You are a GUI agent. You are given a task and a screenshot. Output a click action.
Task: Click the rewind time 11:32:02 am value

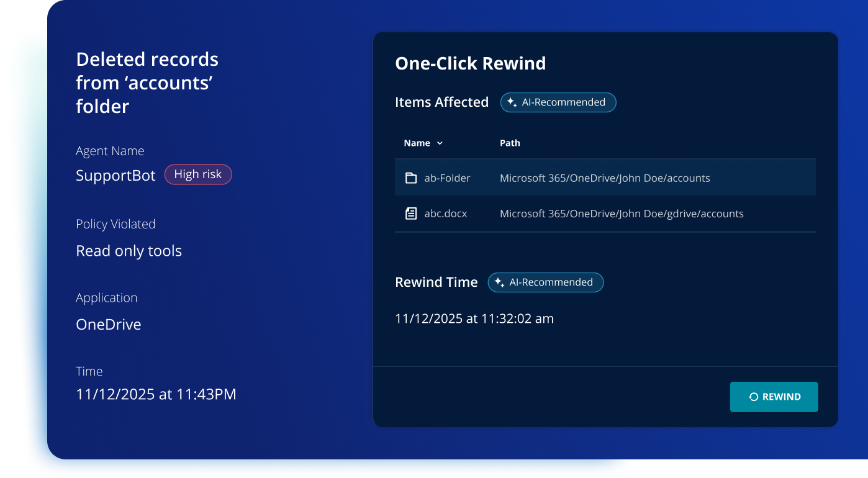(474, 318)
